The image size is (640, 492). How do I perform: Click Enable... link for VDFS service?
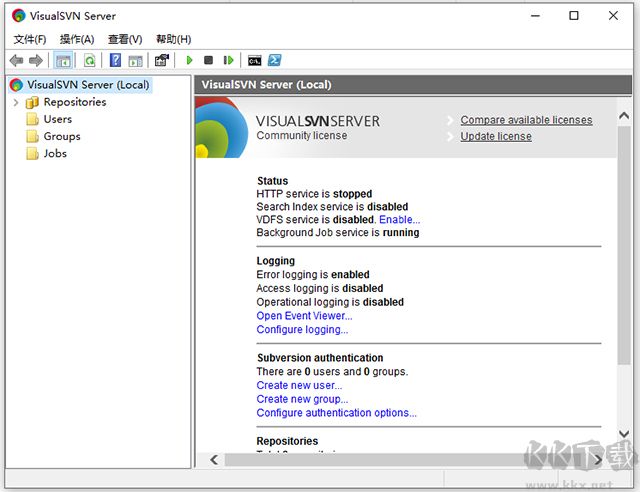coord(399,219)
